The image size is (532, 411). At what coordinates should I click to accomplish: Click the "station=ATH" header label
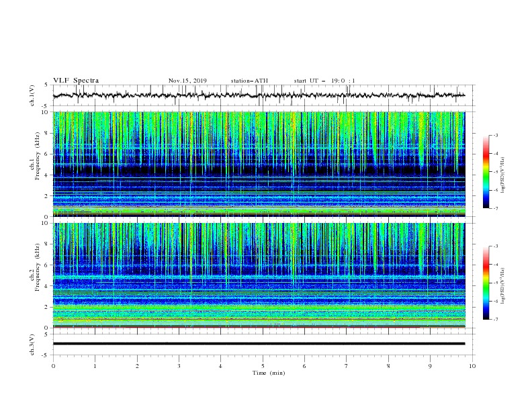click(x=249, y=81)
